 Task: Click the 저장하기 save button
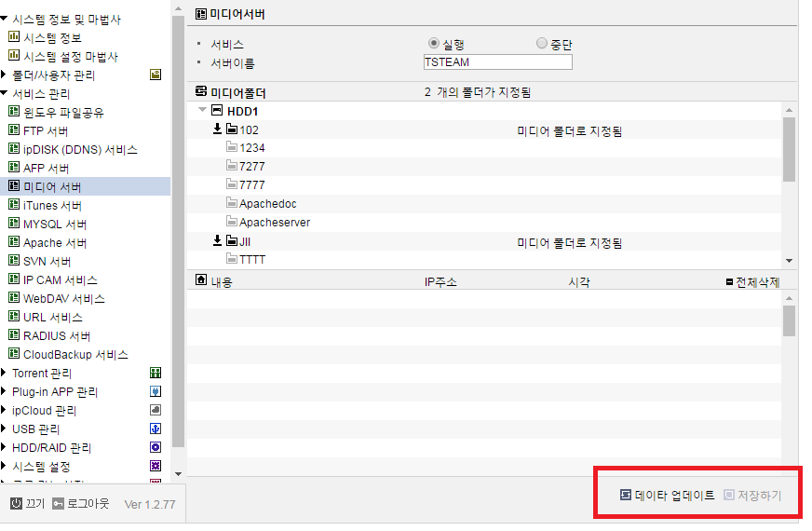[752, 496]
